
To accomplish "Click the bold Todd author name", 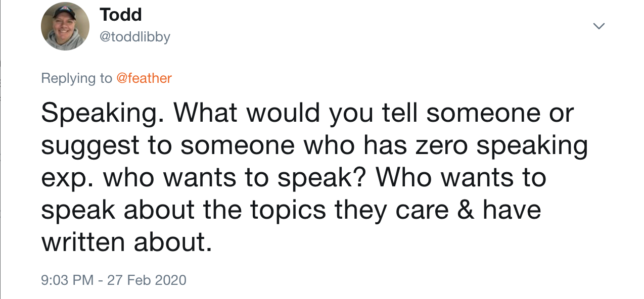I will pyautogui.click(x=121, y=14).
